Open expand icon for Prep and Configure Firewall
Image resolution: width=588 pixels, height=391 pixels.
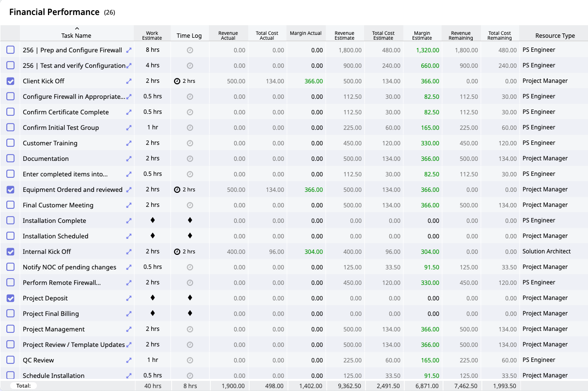pos(129,50)
